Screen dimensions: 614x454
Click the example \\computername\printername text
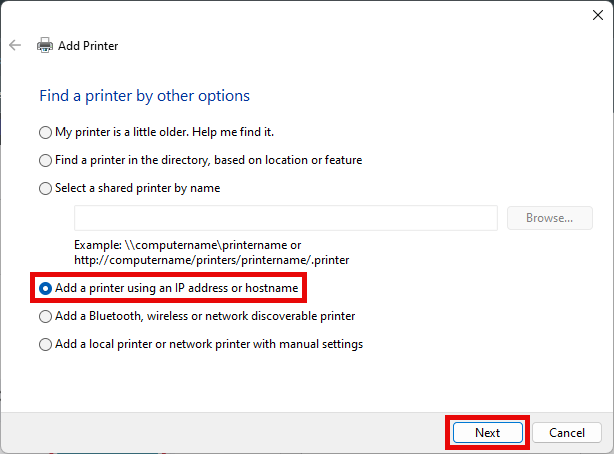click(188, 244)
